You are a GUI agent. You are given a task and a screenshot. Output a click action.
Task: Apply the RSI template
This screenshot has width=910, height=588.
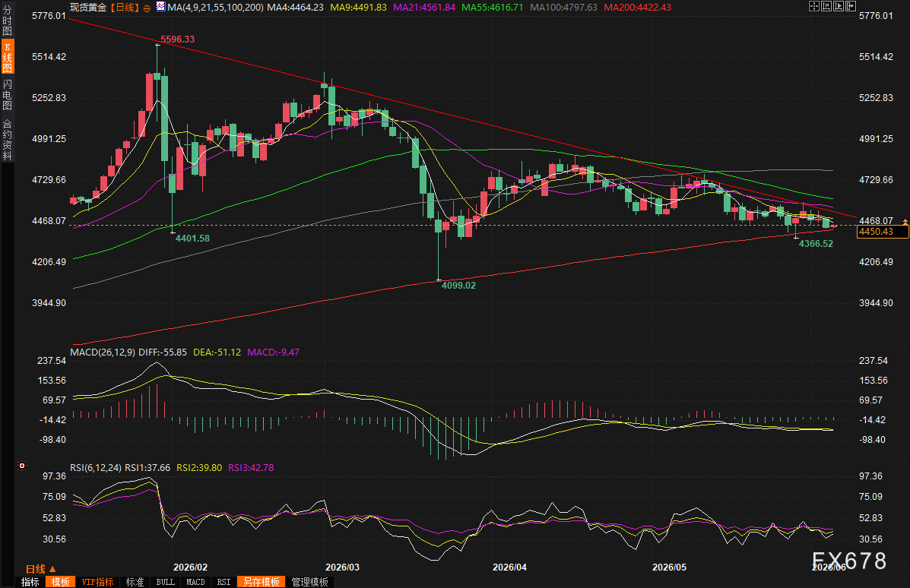click(224, 582)
